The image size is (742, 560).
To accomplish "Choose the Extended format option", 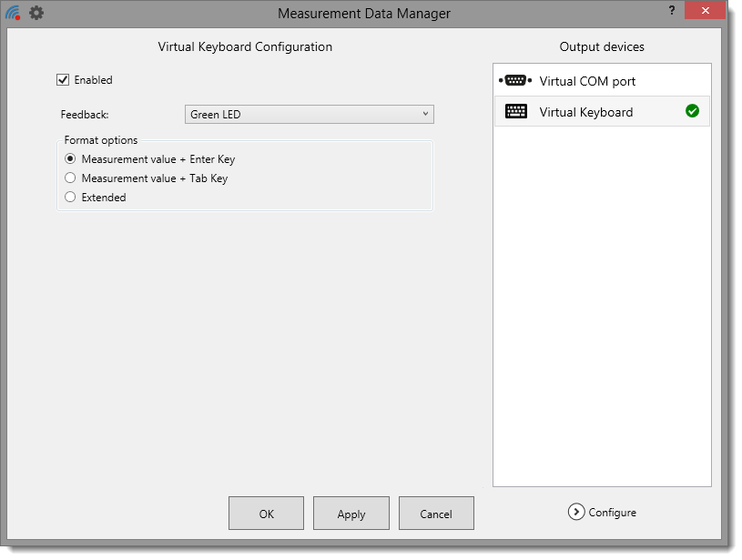I will (70, 198).
